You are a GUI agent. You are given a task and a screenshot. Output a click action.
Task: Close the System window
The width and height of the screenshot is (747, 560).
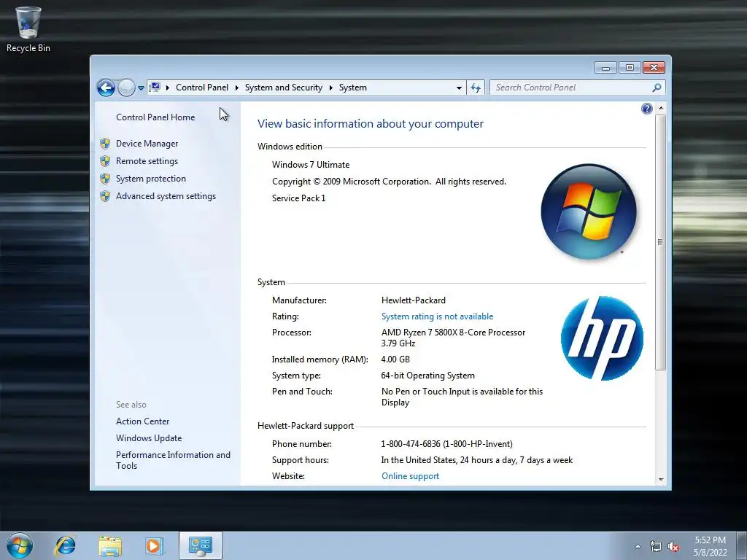pyautogui.click(x=654, y=68)
